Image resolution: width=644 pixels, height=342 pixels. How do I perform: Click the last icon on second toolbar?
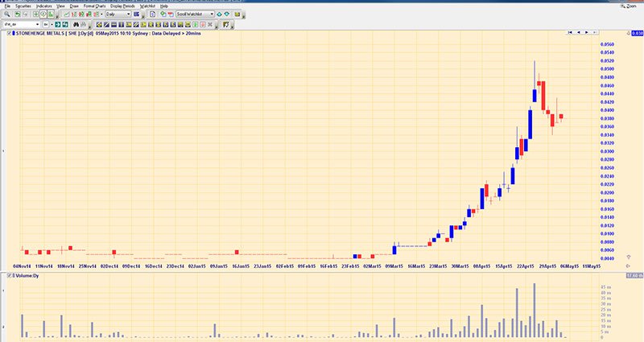(x=226, y=24)
